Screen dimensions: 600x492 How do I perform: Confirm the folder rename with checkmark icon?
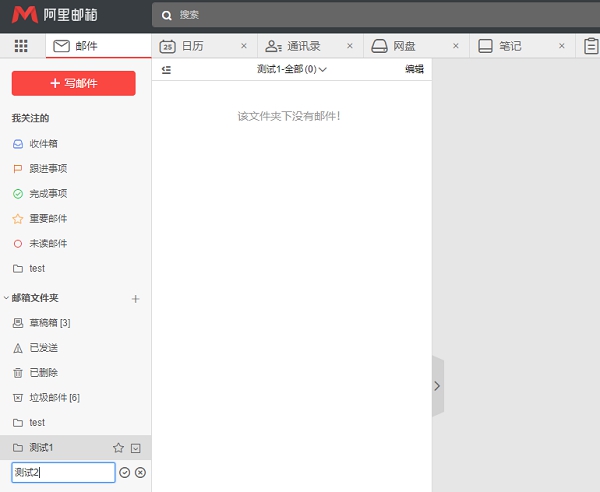(x=125, y=473)
